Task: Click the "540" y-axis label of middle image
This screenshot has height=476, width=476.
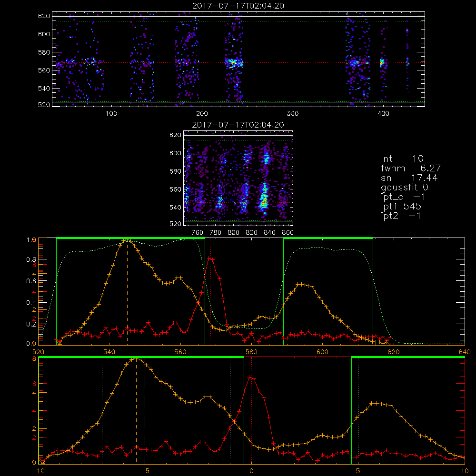Action: pyautogui.click(x=176, y=208)
